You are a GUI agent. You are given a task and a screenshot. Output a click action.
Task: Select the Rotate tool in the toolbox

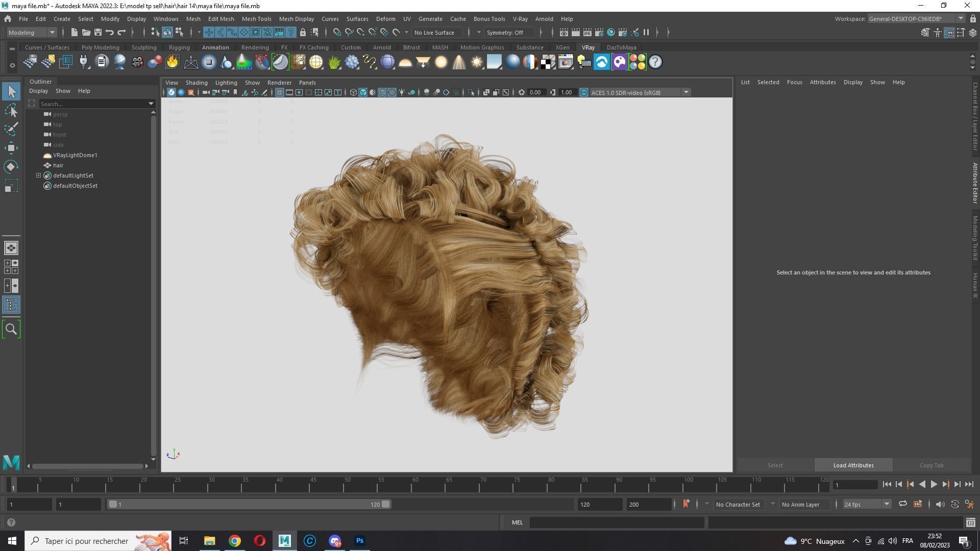point(11,167)
